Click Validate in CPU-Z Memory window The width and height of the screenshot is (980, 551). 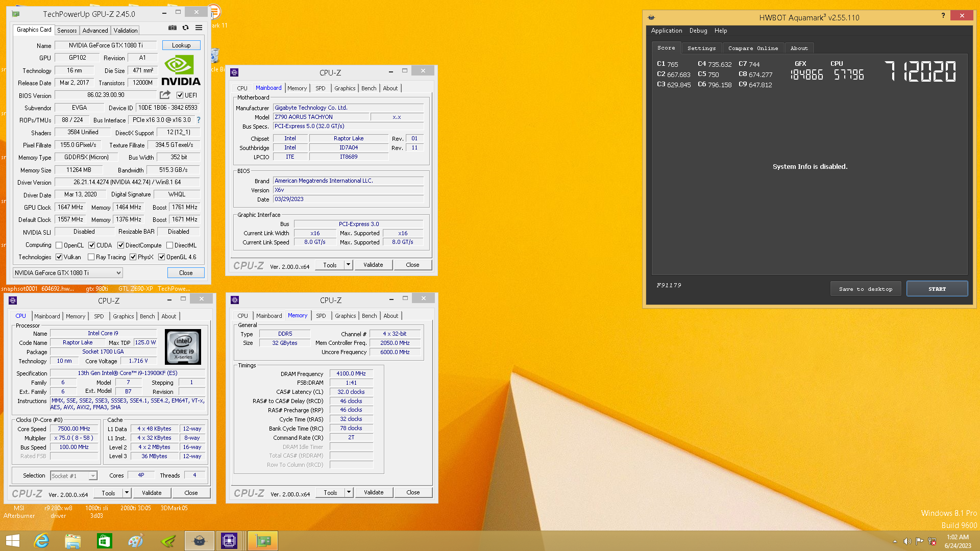374,492
